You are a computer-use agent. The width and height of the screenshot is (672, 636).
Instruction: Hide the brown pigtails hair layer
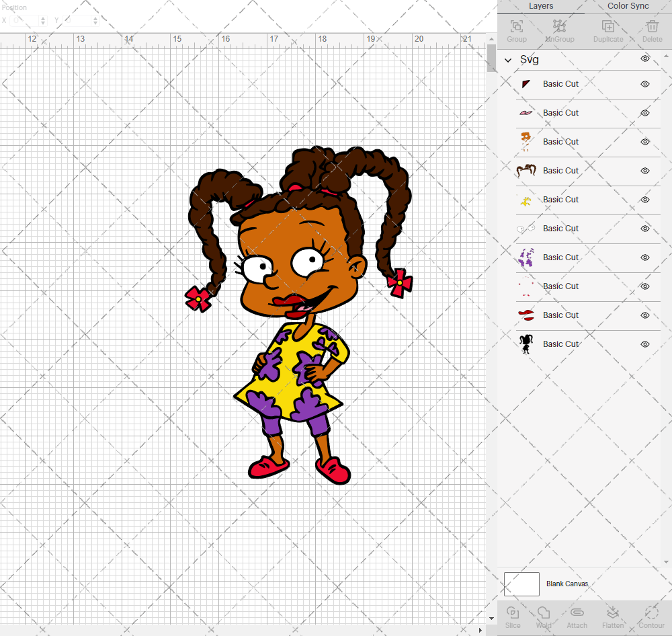pyautogui.click(x=645, y=171)
